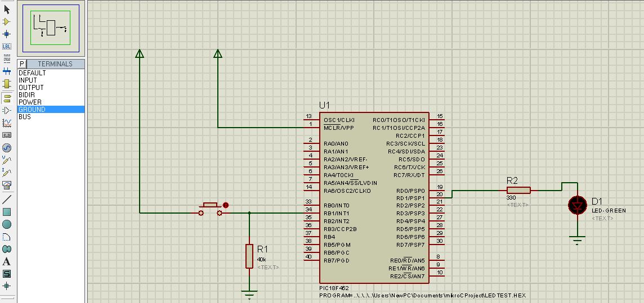
Task: Activate the Junction Dot mode tool
Action: [x=7, y=34]
